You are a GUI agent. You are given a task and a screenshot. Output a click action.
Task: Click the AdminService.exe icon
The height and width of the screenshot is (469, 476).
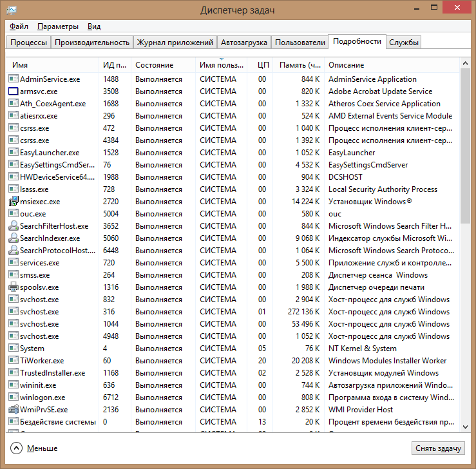point(14,79)
